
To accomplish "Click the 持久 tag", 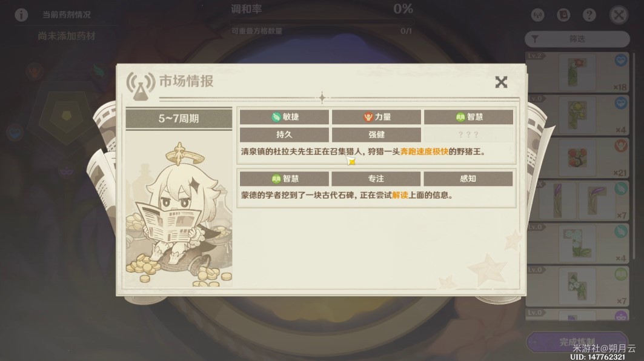I will click(x=284, y=134).
